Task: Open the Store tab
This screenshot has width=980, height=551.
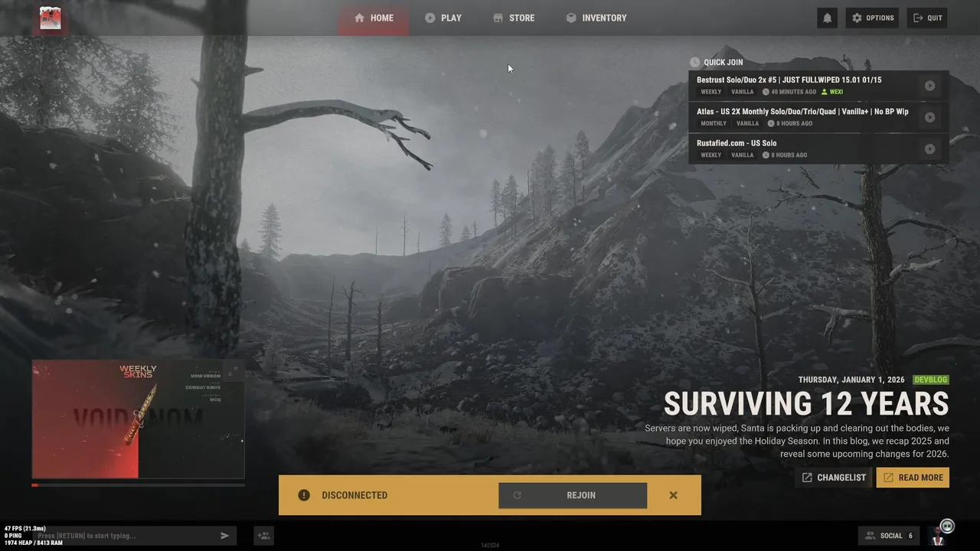Action: point(514,18)
